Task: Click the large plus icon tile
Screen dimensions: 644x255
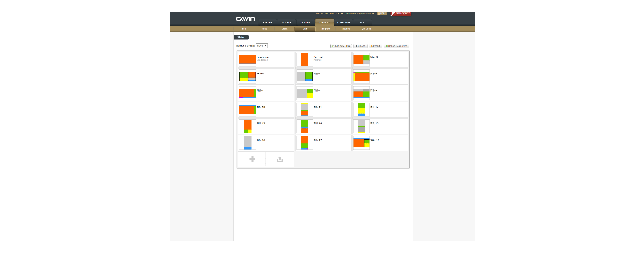Action: point(252,159)
